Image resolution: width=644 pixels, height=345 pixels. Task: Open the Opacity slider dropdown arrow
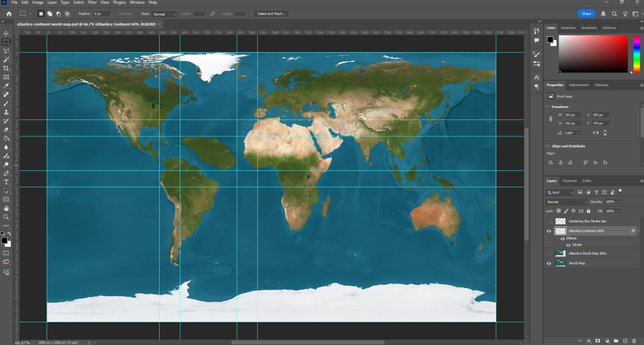[619, 202]
